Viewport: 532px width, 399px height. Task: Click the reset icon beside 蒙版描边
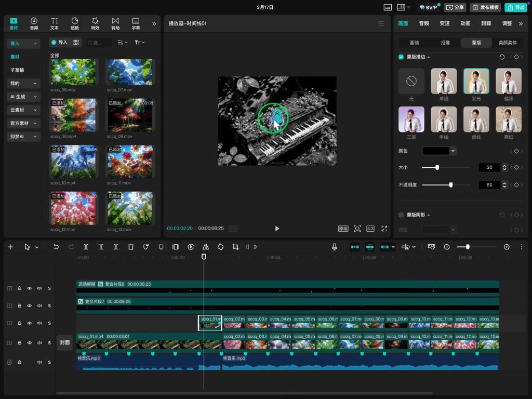[x=502, y=57]
